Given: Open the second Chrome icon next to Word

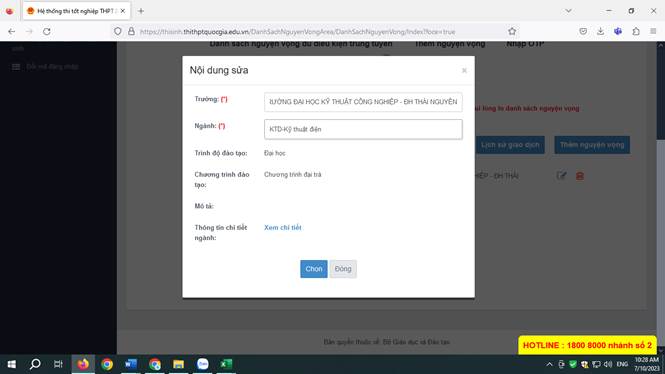Looking at the screenshot, I should 155,364.
